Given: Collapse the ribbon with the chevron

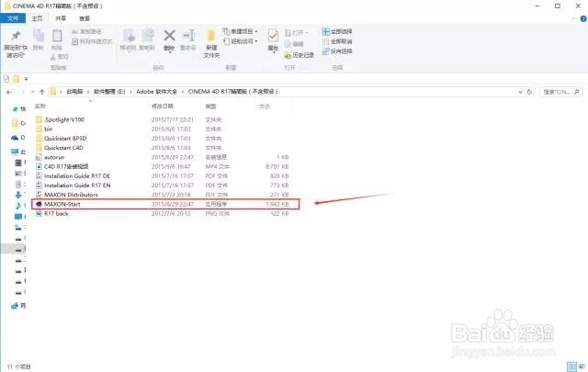Looking at the screenshot, I should tap(573, 18).
